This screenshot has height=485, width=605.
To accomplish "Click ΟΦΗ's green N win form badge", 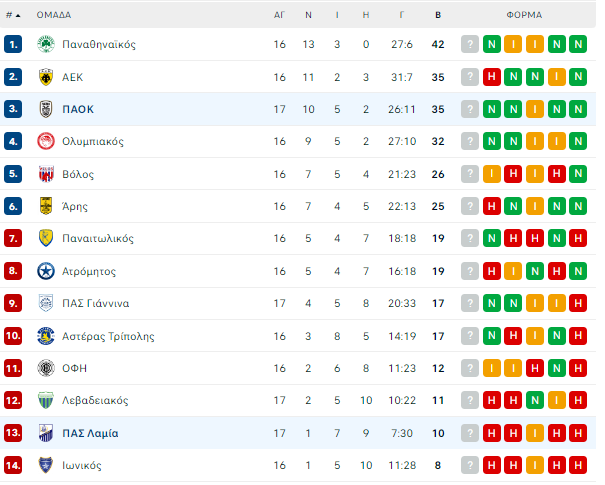I will [x=556, y=368].
